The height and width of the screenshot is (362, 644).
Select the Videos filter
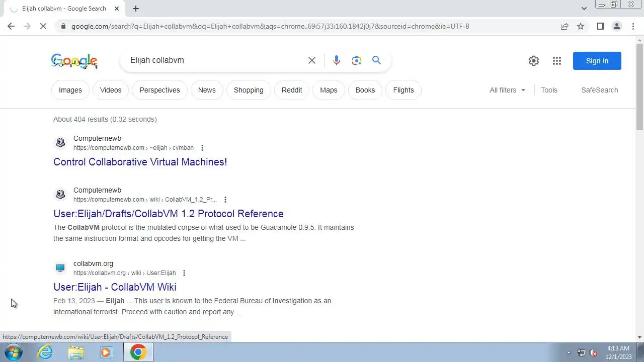point(111,90)
